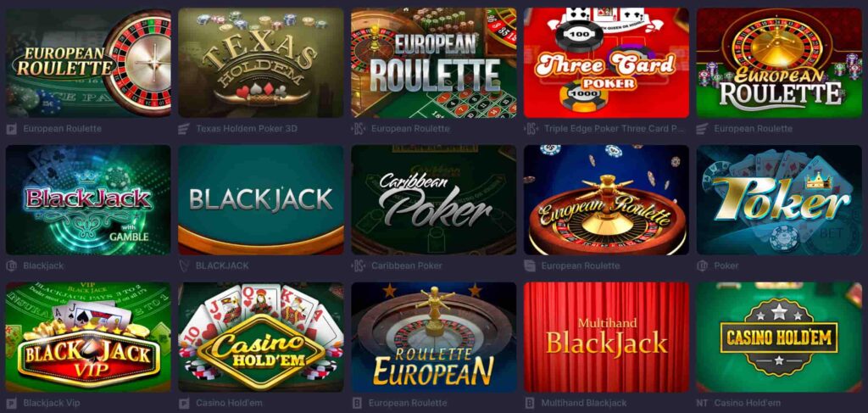This screenshot has width=868, height=413.
Task: Click the NT Casino Hold'em title link
Action: click(738, 403)
